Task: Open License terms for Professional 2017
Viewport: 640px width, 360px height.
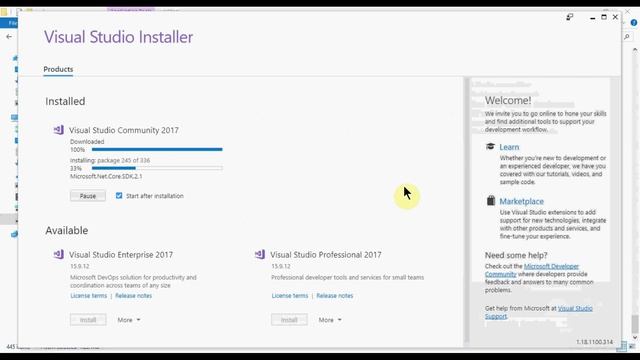Action: 290,296
